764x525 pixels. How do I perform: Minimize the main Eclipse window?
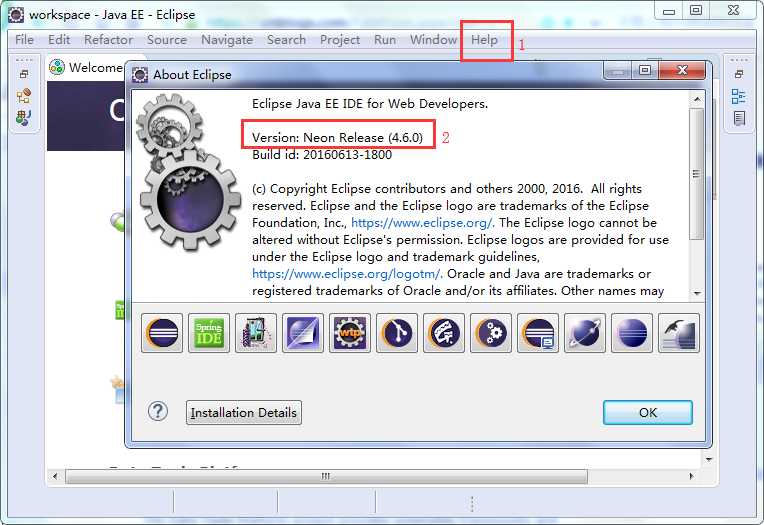click(669, 11)
